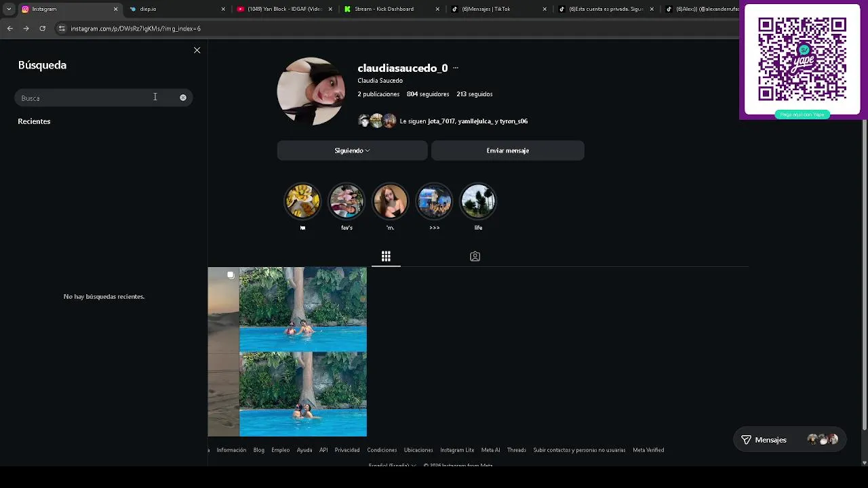This screenshot has width=868, height=488.
Task: Go back with the browser back arrow
Action: [9, 28]
